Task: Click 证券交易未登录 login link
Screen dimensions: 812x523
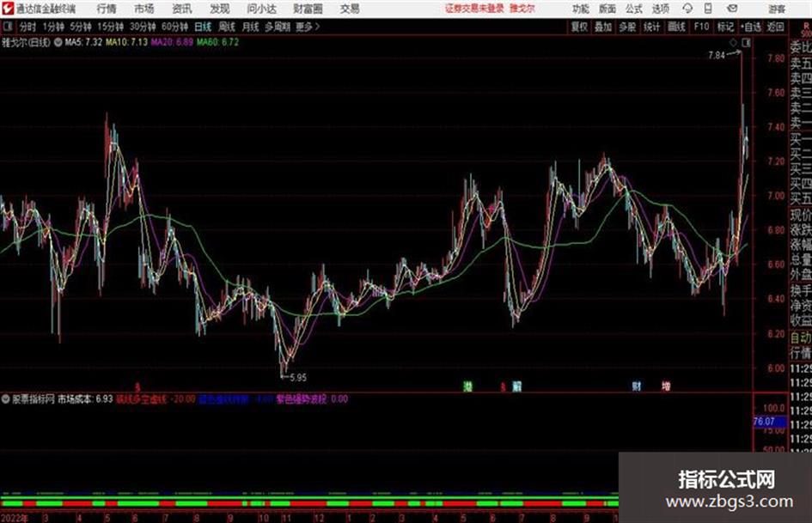Action: (474, 9)
